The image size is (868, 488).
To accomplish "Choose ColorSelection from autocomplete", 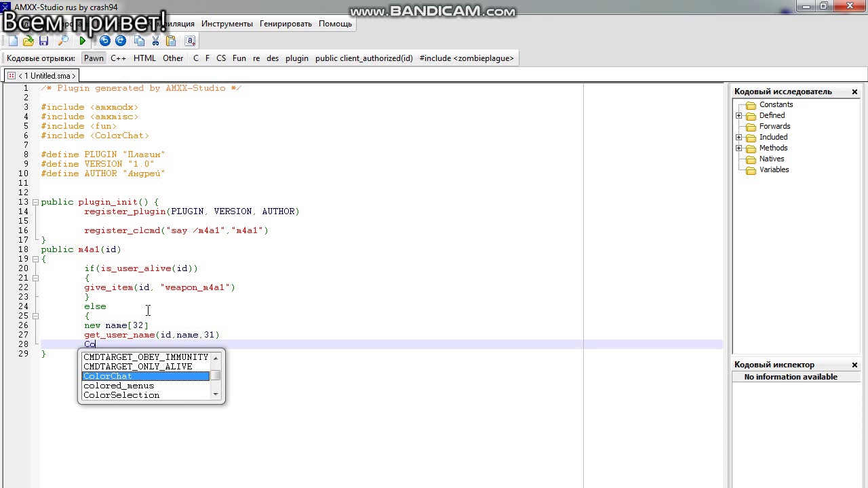I will [x=146, y=395].
